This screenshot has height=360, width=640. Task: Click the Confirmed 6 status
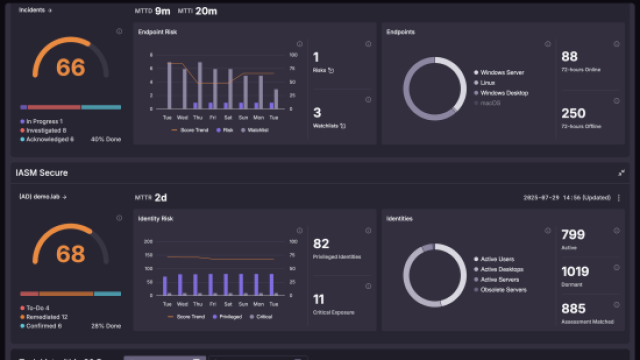point(41,326)
